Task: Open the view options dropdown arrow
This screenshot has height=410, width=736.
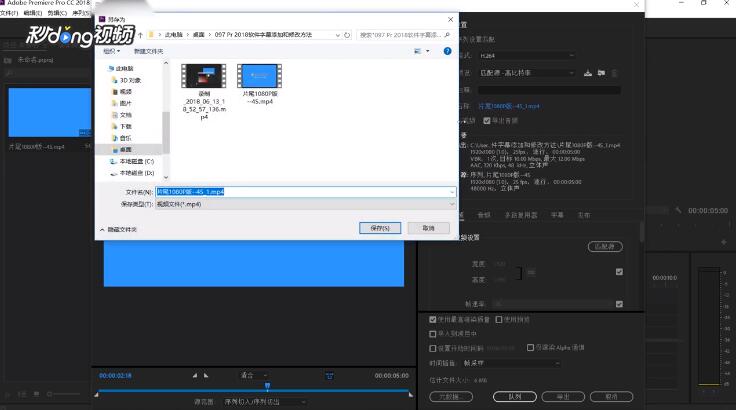Action: point(427,51)
